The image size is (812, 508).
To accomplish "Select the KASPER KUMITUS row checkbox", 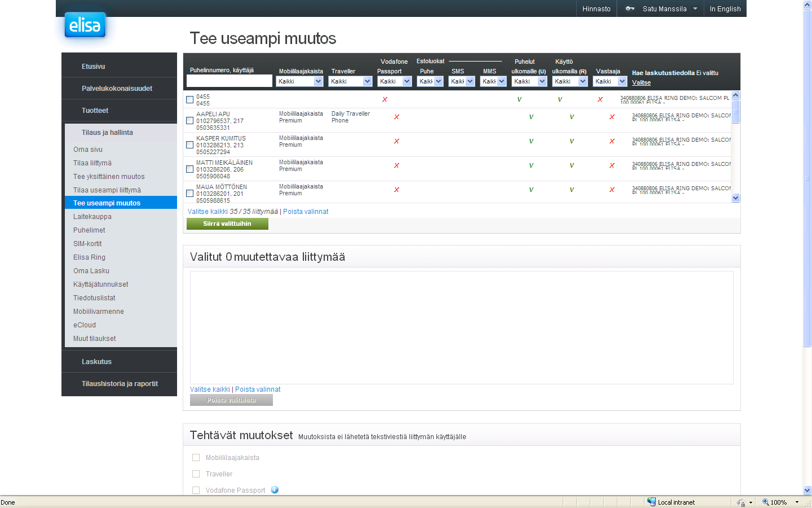I will 190,145.
